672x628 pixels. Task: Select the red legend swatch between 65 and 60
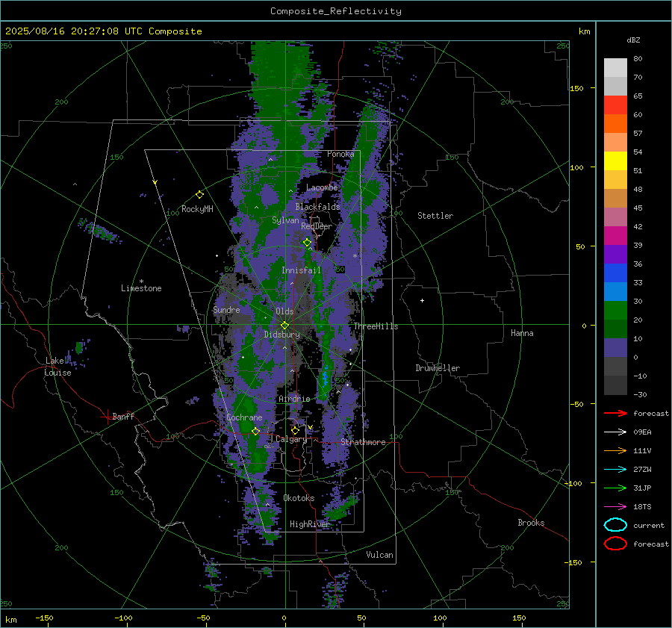point(615,105)
